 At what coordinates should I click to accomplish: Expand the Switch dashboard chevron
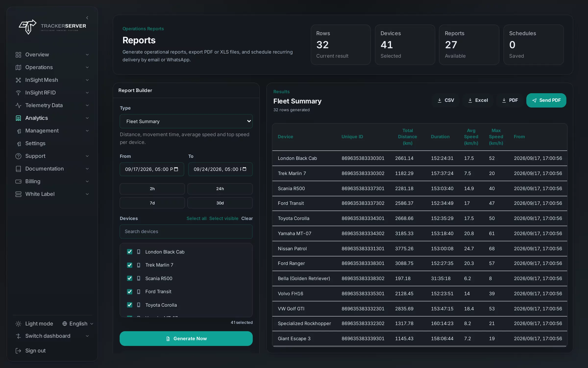click(87, 336)
